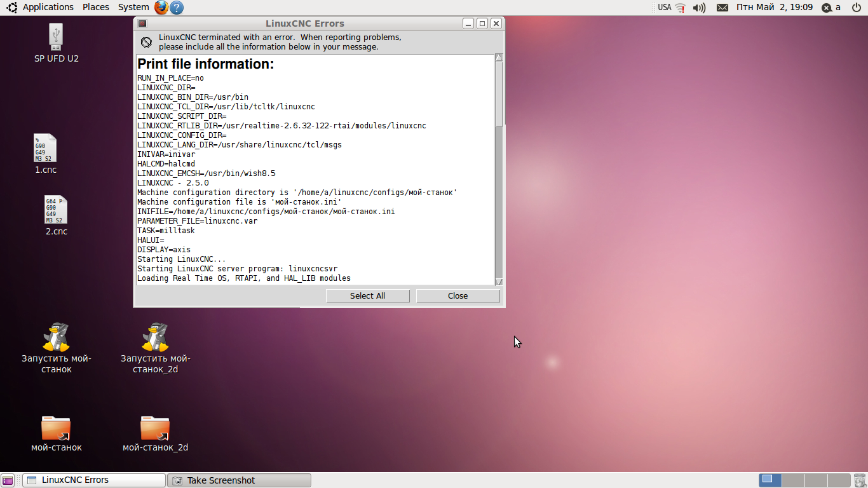The height and width of the screenshot is (488, 868).
Task: Click the "Print file information:" heading
Action: (x=206, y=64)
